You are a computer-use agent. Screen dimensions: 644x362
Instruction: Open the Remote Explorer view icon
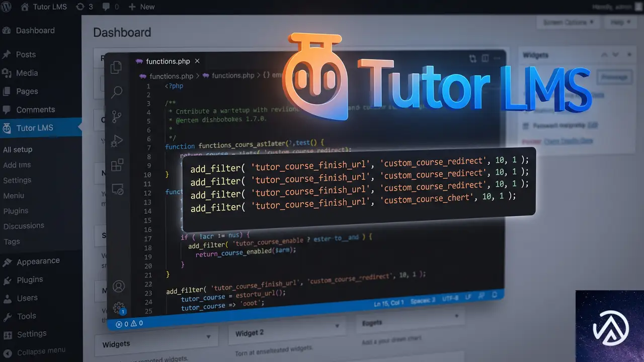(117, 189)
